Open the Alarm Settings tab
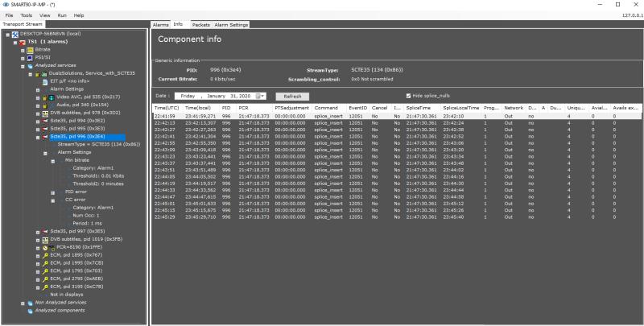644x326 pixels. pyautogui.click(x=231, y=25)
